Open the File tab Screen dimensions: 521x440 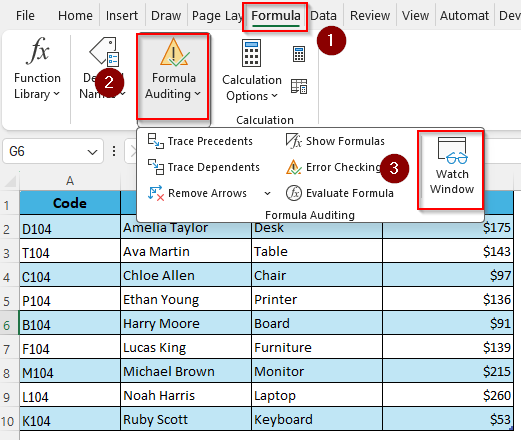click(25, 16)
